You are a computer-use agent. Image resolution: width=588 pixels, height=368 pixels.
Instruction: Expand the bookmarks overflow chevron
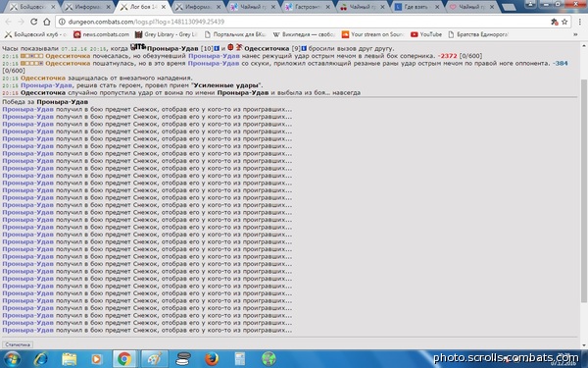(x=575, y=34)
